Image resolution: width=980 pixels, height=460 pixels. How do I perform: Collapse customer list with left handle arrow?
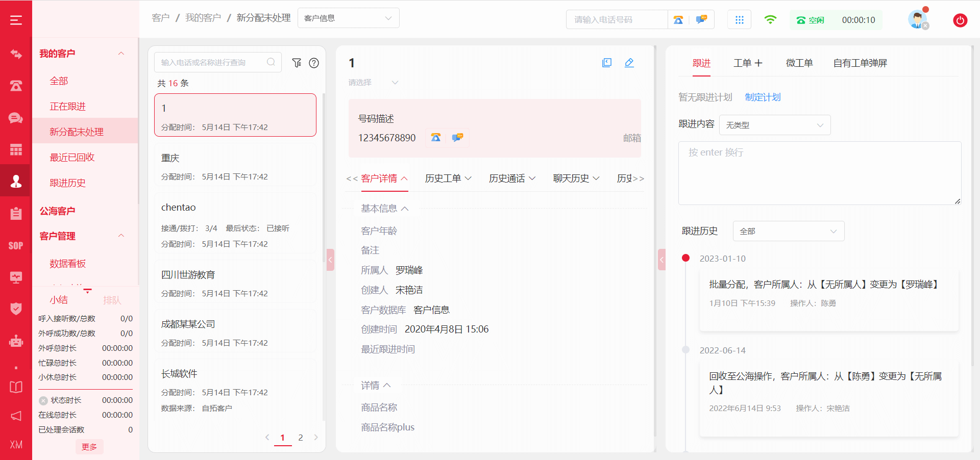330,260
